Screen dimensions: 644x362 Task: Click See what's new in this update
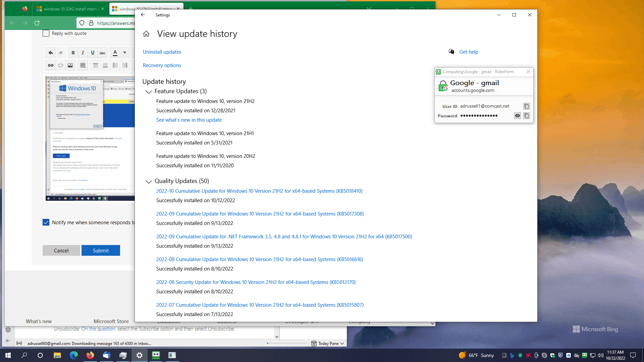[189, 120]
